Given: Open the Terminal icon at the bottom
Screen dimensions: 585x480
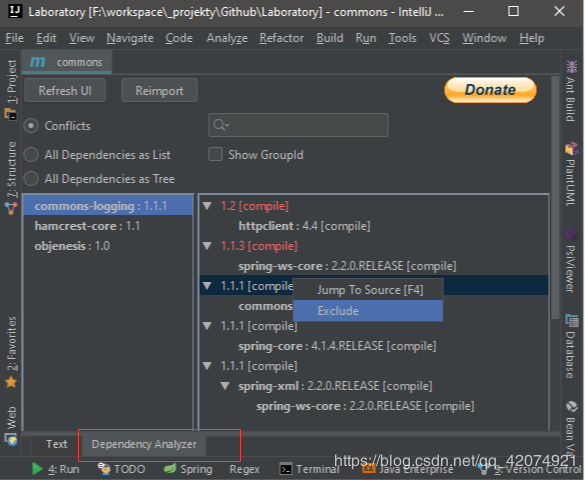Looking at the screenshot, I should tap(286, 469).
